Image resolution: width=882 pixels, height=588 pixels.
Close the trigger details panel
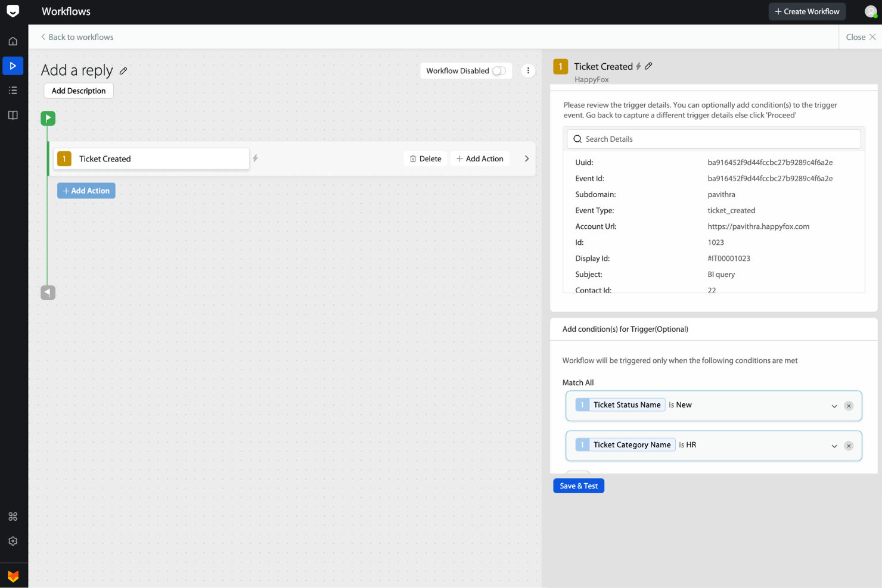[861, 37]
